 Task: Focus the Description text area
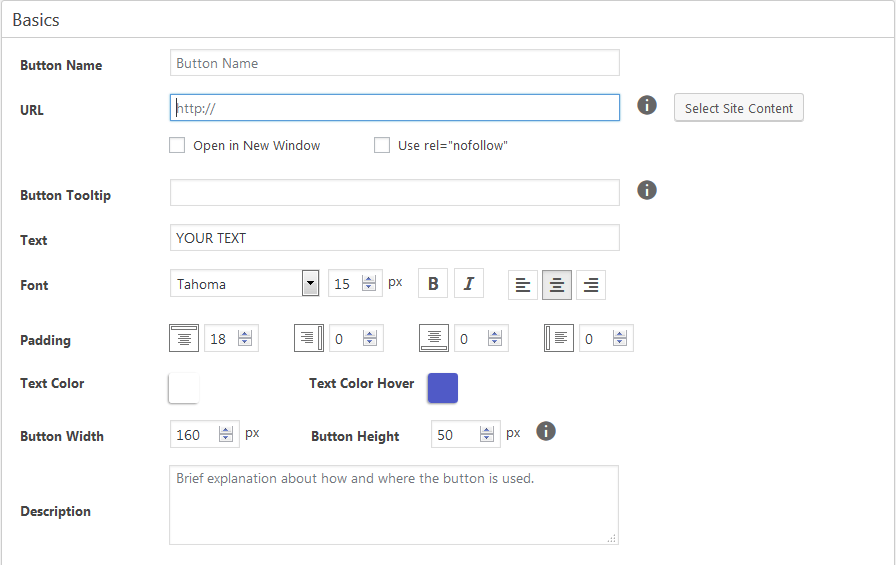pyautogui.click(x=394, y=505)
